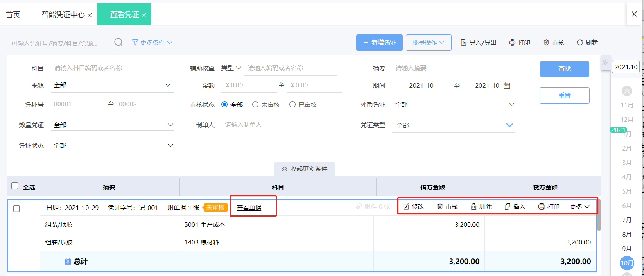644x276 pixels.
Task: Open 导入/导出 import export
Action: [x=478, y=43]
